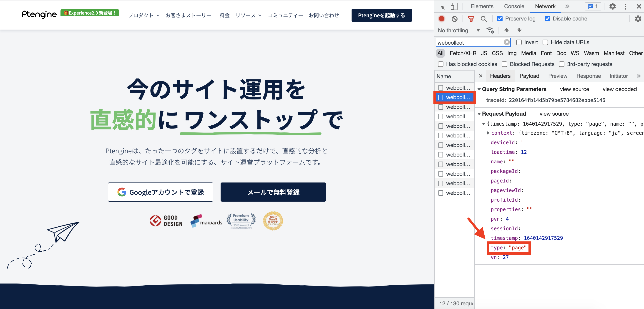644x309 pixels.
Task: Open the お問い合わせ contact link
Action: pos(324,15)
